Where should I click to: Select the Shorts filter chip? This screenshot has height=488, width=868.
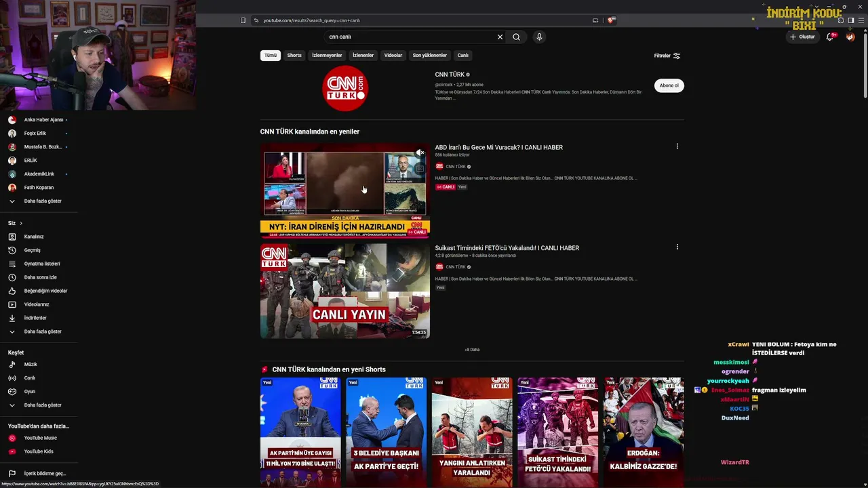[x=294, y=56]
